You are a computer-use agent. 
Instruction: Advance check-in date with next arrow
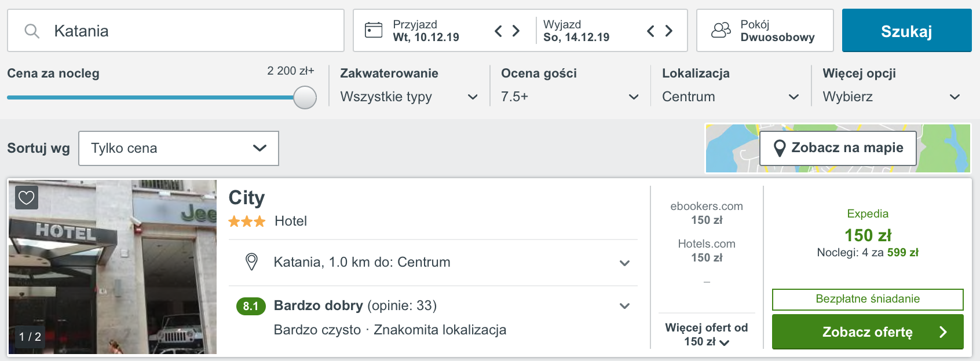click(515, 31)
